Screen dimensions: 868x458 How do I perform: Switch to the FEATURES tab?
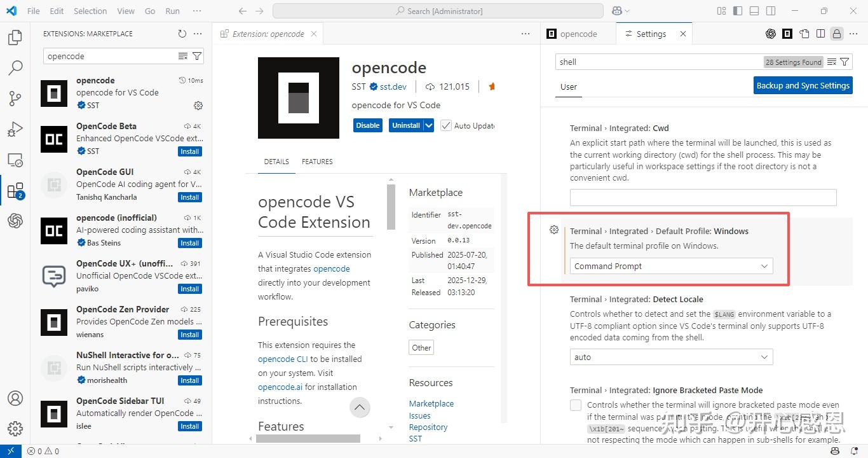point(317,162)
